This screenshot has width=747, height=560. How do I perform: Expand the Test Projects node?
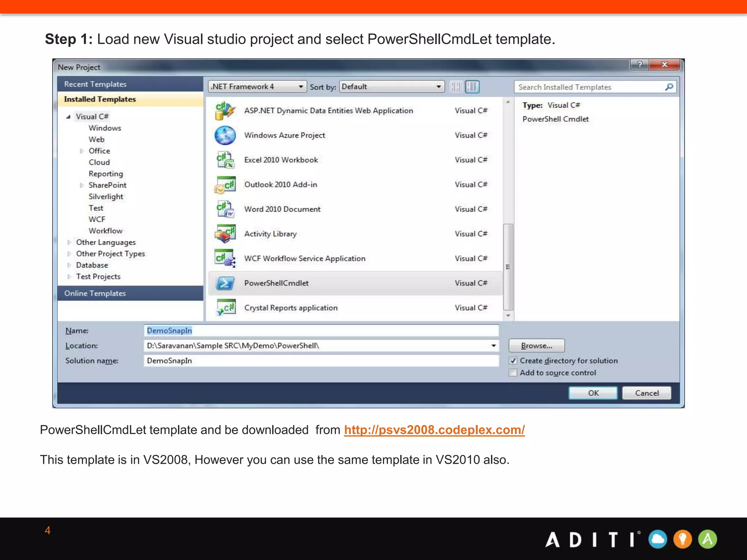click(69, 277)
